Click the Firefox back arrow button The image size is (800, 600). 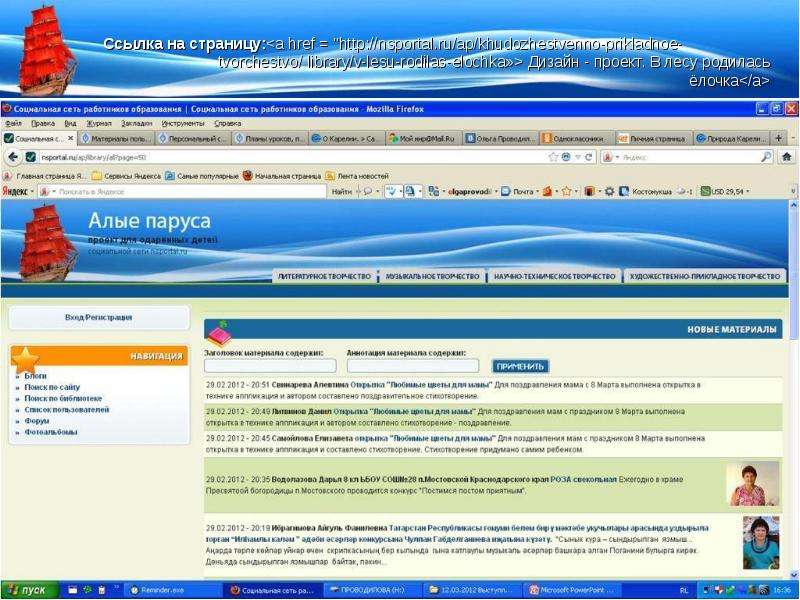[x=13, y=157]
